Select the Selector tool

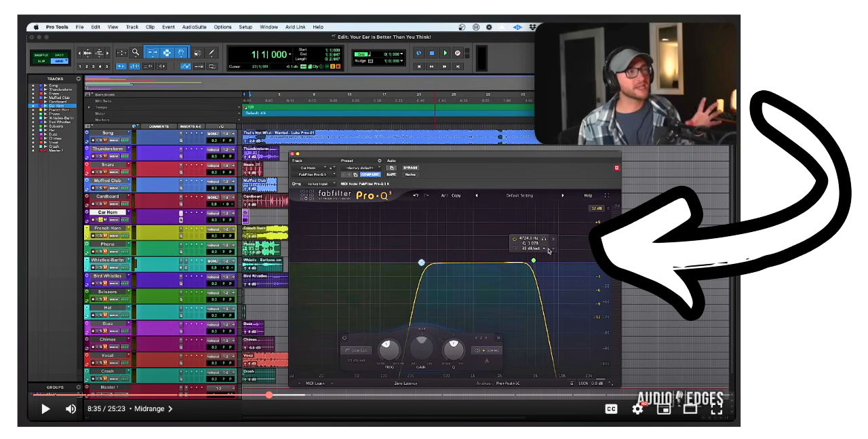[x=166, y=52]
